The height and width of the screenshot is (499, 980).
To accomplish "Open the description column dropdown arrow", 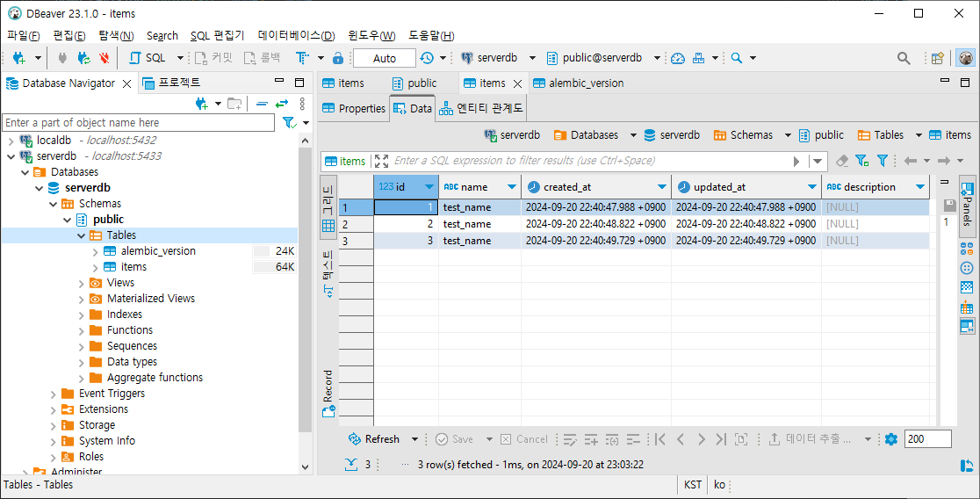I will click(920, 187).
